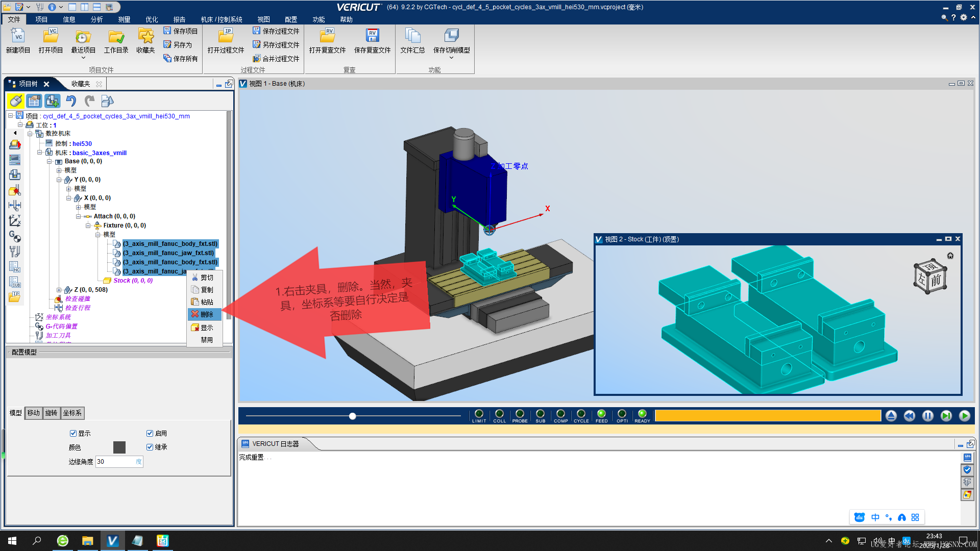Toggle the COLL status light

pyautogui.click(x=499, y=414)
